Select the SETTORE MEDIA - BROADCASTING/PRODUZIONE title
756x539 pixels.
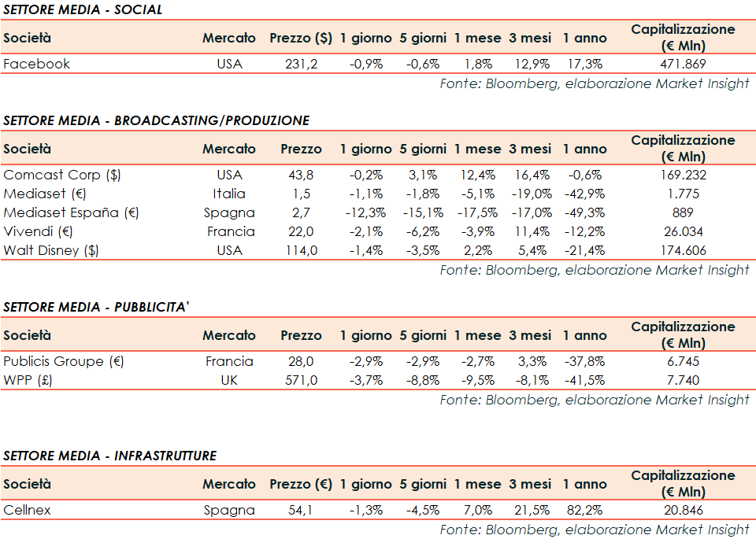pos(156,120)
